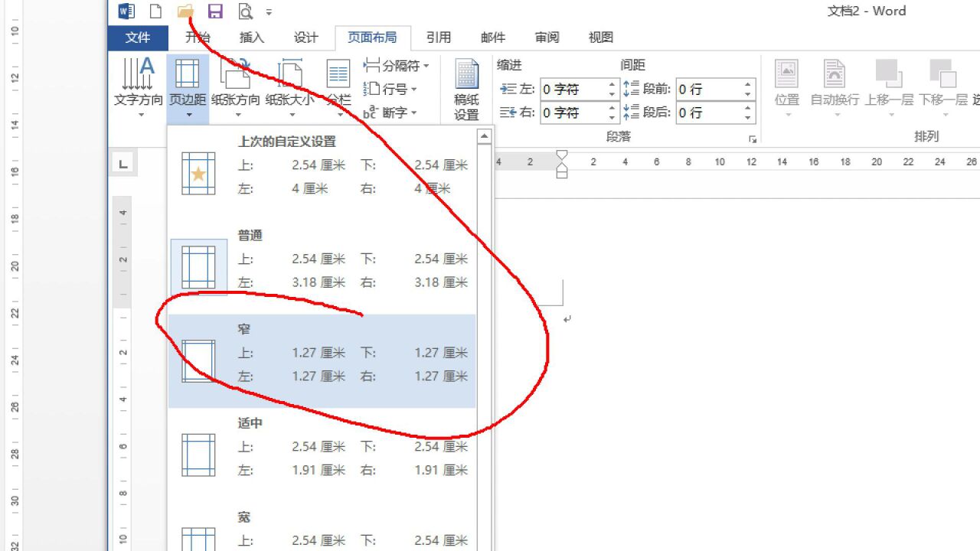
Task: Expand quick access toolbar customize arrow
Action: point(269,12)
